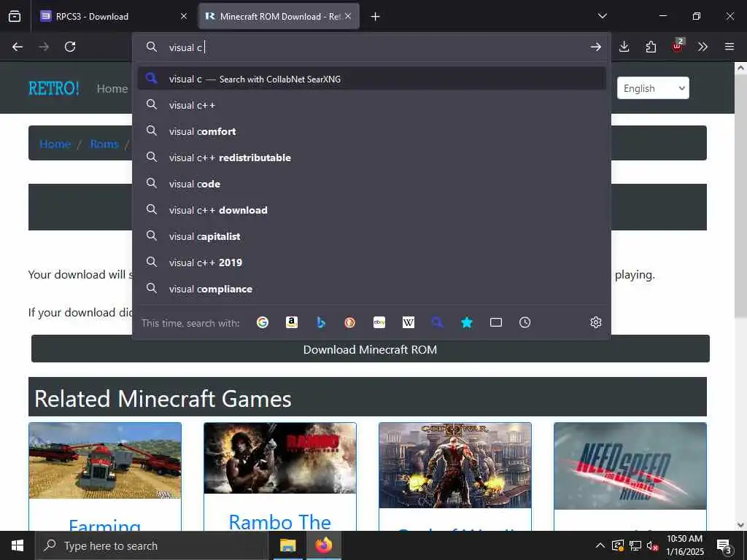The image size is (747, 560).
Task: Click the page vertical scrollbar thumb
Action: [x=740, y=197]
